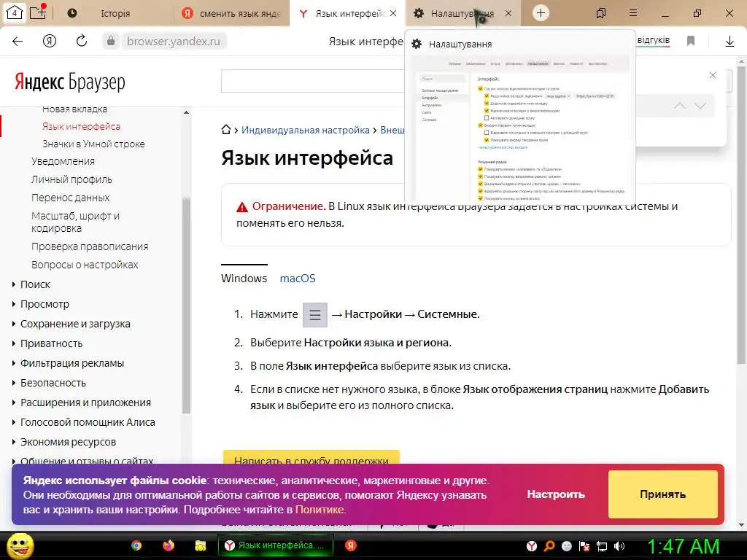Open Перенос данных in the sidebar
This screenshot has width=747, height=560.
[x=71, y=198]
